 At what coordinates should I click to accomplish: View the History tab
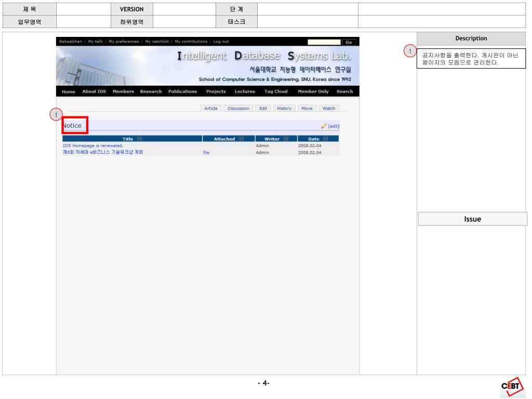(284, 108)
